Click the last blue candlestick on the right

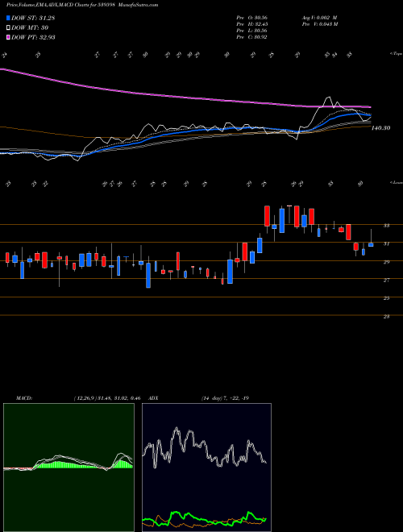pyautogui.click(x=371, y=244)
